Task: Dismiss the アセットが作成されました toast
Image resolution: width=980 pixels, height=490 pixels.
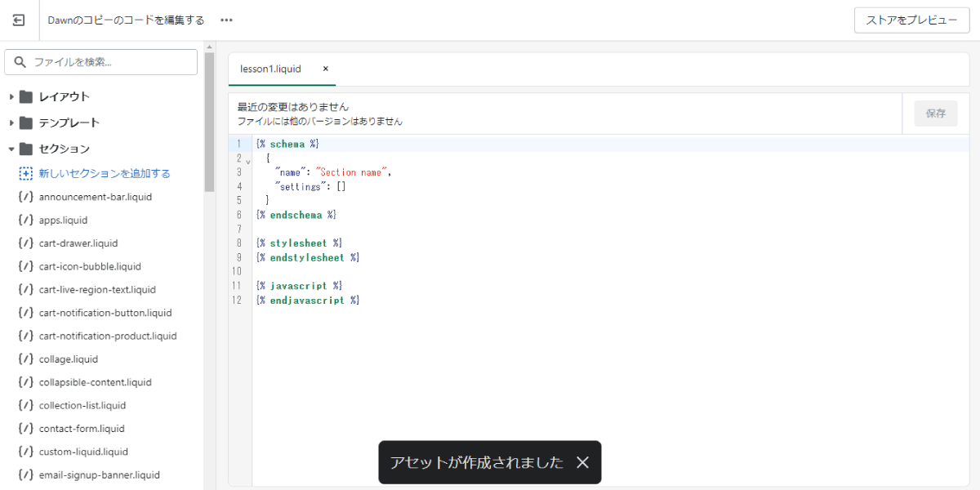Action: pyautogui.click(x=582, y=462)
